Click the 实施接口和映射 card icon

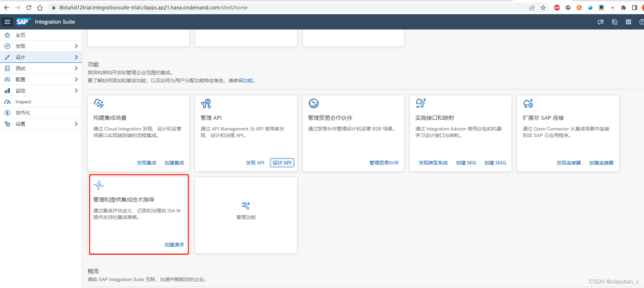421,103
